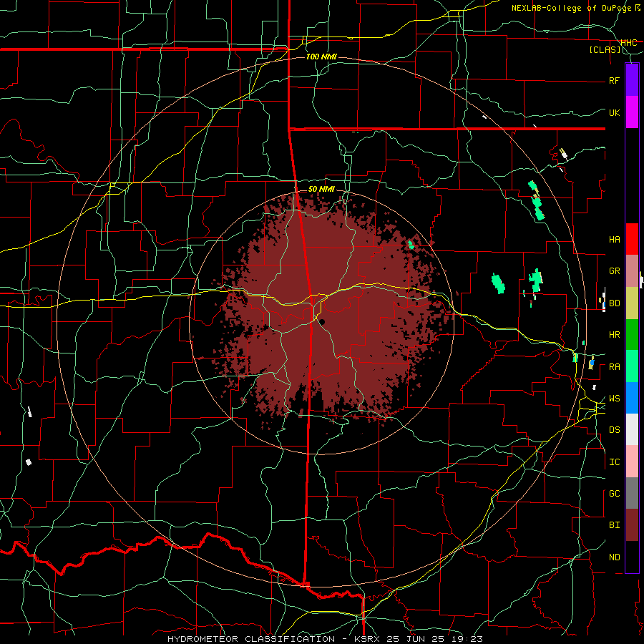Viewport: 644px width, 644px height.
Task: Click the ND legend label
Action: pyautogui.click(x=614, y=557)
